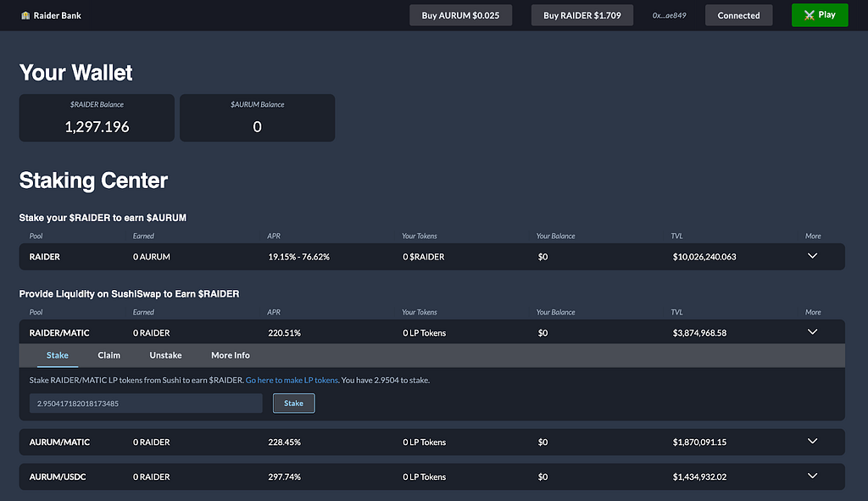The width and height of the screenshot is (868, 501).
Task: Open the Unstake tab
Action: click(x=165, y=355)
